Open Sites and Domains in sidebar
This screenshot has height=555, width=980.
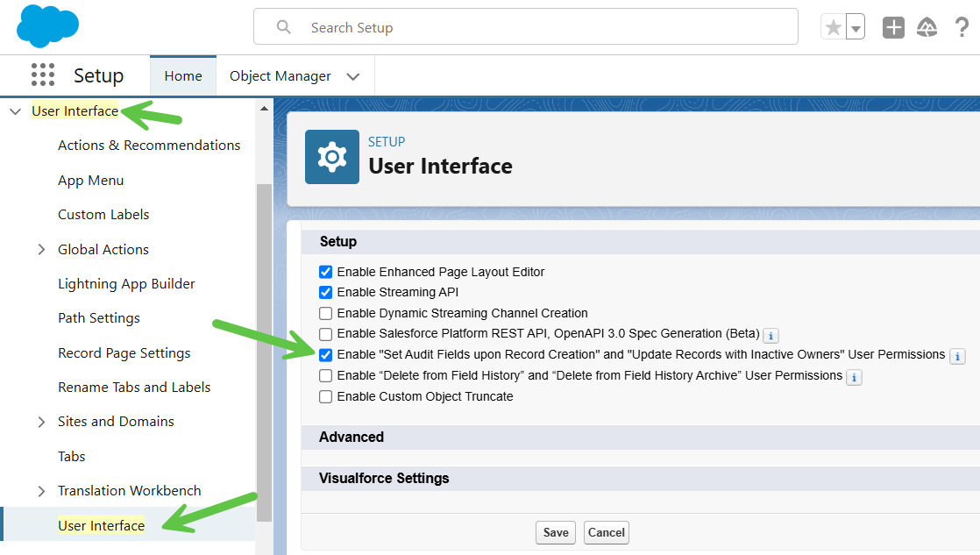pos(116,422)
